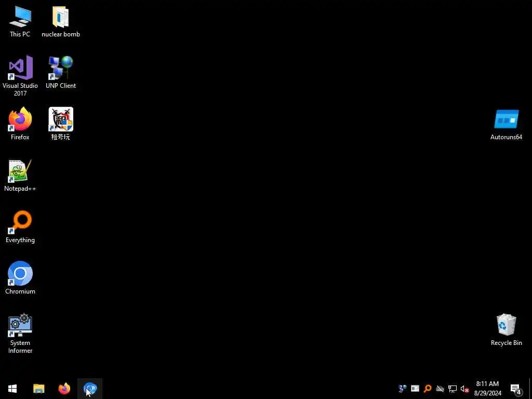This screenshot has height=399, width=532.
Task: Open the network status tray icon
Action: click(x=453, y=389)
